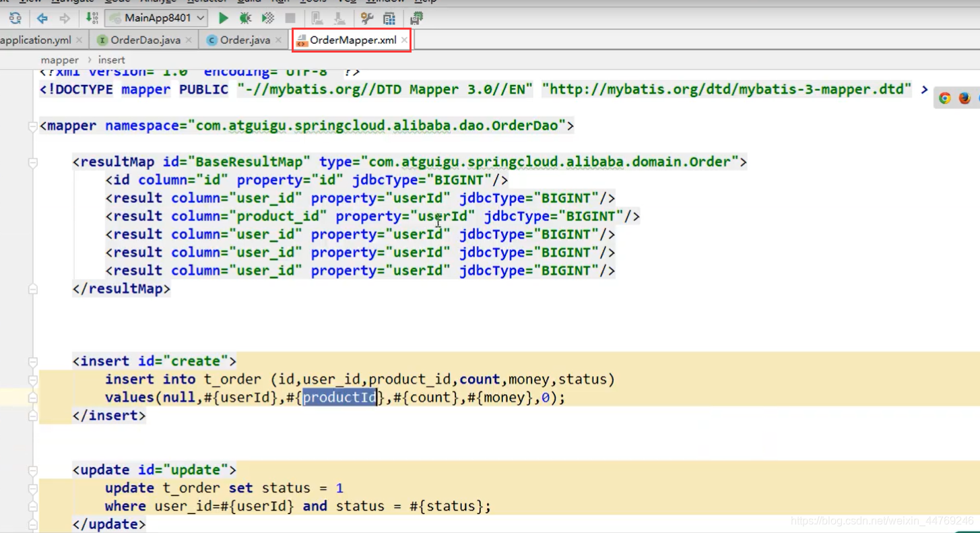Click the selected productId text

[339, 398]
